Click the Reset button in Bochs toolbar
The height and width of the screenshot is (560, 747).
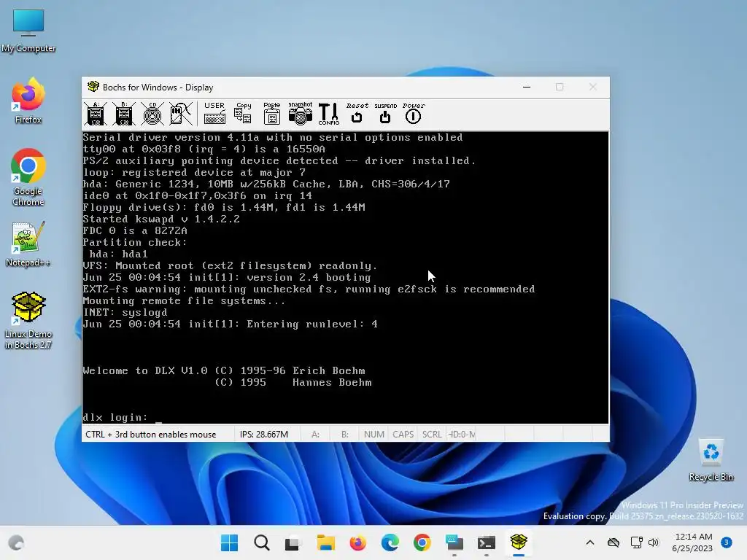[357, 114]
